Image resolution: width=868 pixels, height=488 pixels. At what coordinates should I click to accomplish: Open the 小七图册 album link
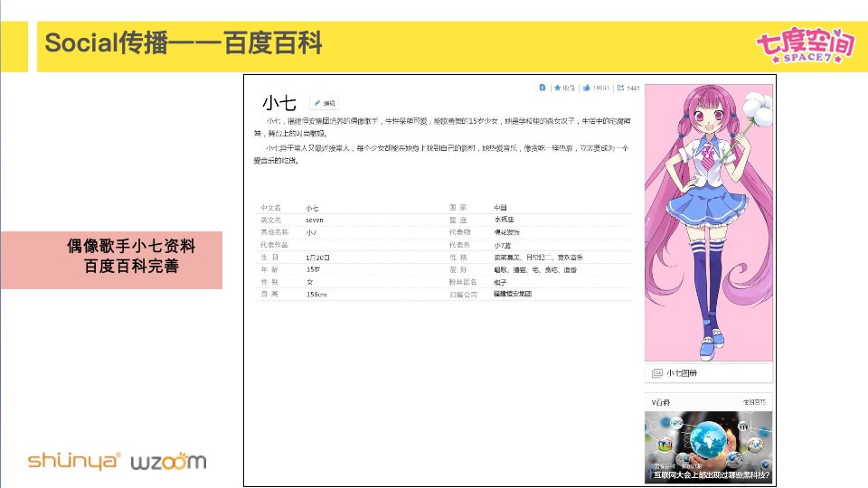click(682, 373)
